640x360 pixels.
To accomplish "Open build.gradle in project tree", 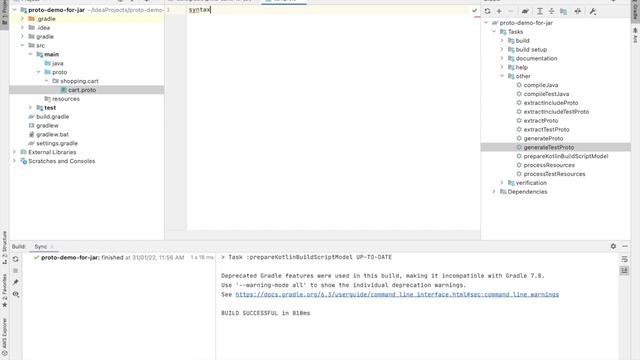I will 52,117.
